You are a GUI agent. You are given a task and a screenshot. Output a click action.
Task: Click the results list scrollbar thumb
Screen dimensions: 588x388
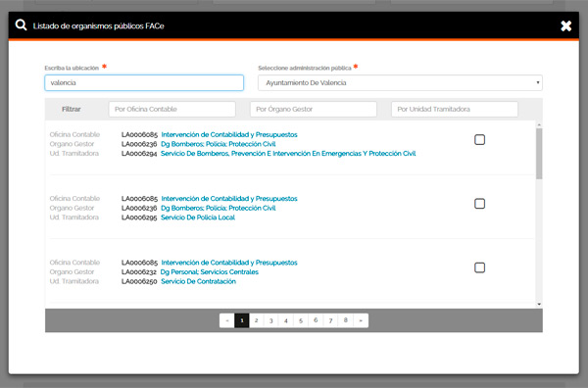pyautogui.click(x=539, y=154)
